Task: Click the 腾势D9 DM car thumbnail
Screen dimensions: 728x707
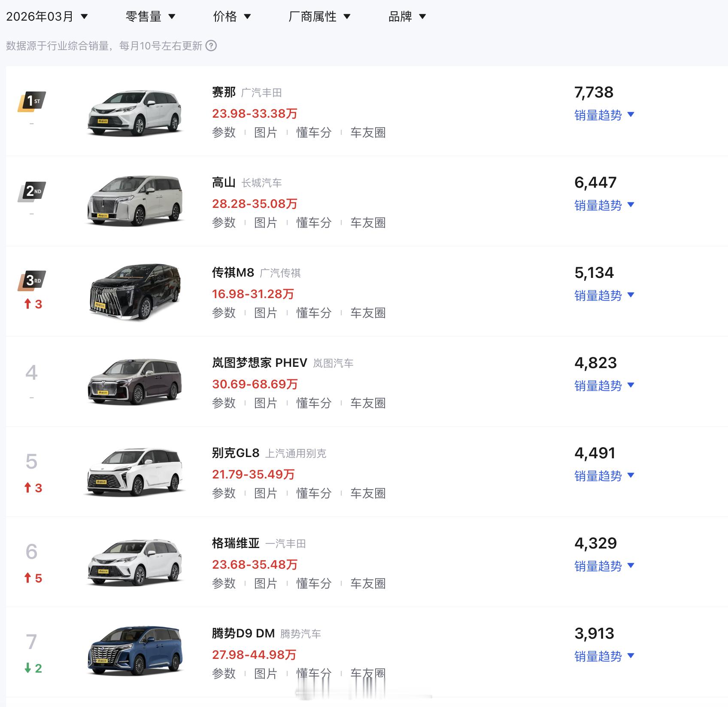Action: coord(135,651)
